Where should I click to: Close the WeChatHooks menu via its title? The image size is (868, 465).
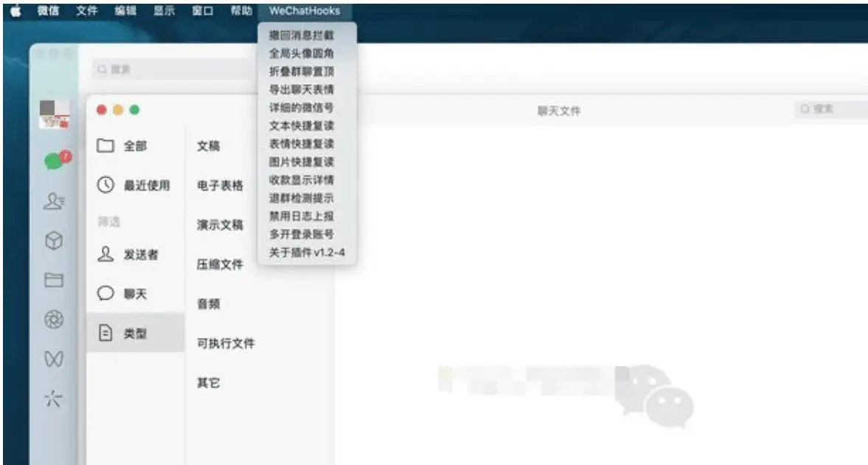(x=305, y=10)
